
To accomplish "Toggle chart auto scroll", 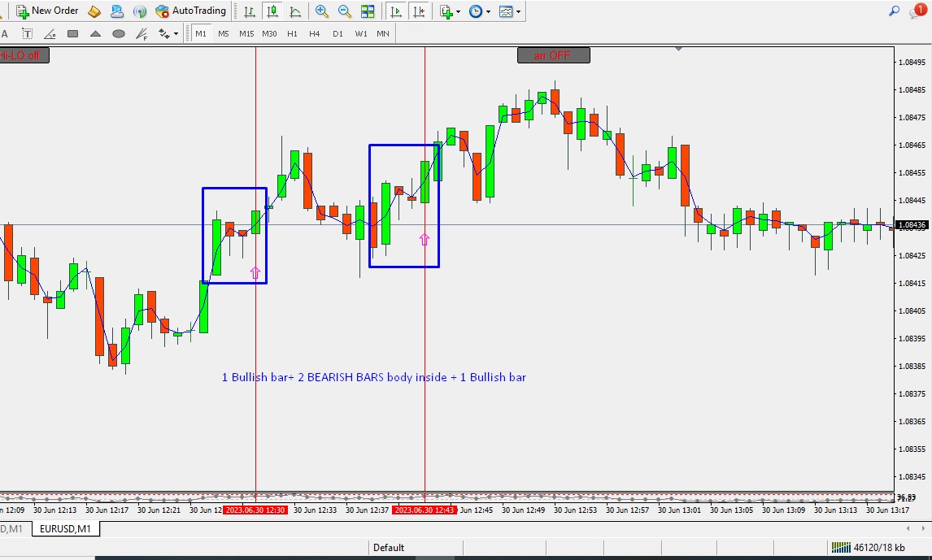I will tap(396, 11).
